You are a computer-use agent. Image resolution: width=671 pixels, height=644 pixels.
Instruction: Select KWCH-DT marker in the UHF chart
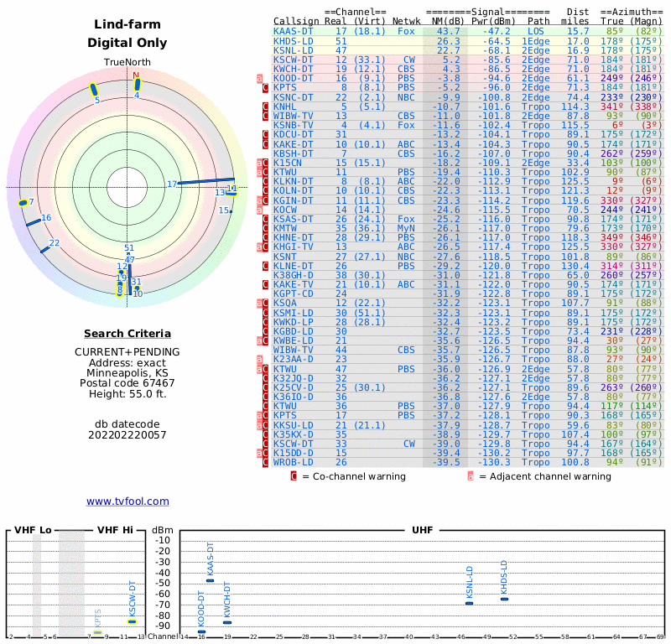(x=227, y=622)
